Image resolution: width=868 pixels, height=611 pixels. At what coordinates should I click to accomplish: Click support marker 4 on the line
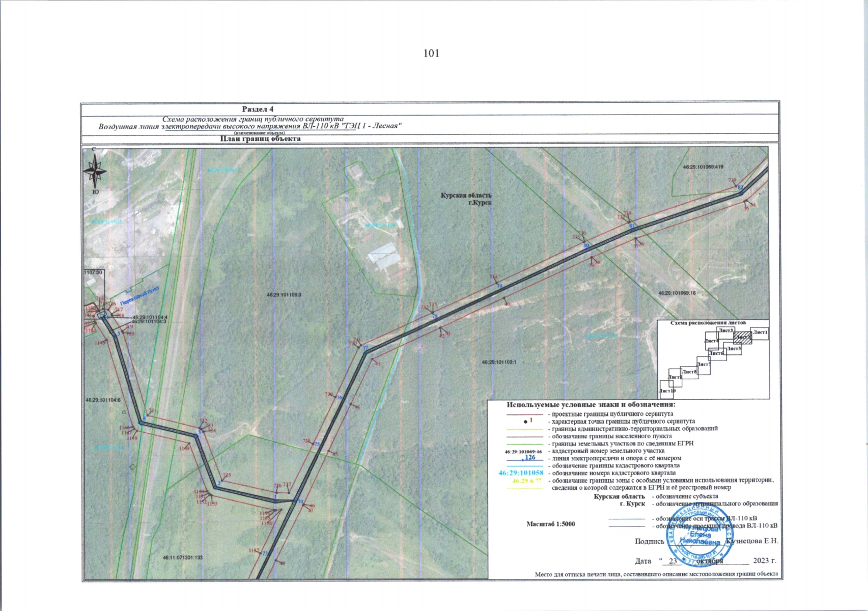[144, 419]
